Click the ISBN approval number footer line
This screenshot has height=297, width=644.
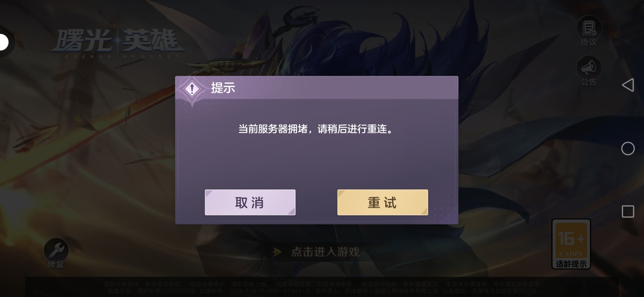pyautogui.click(x=322, y=291)
